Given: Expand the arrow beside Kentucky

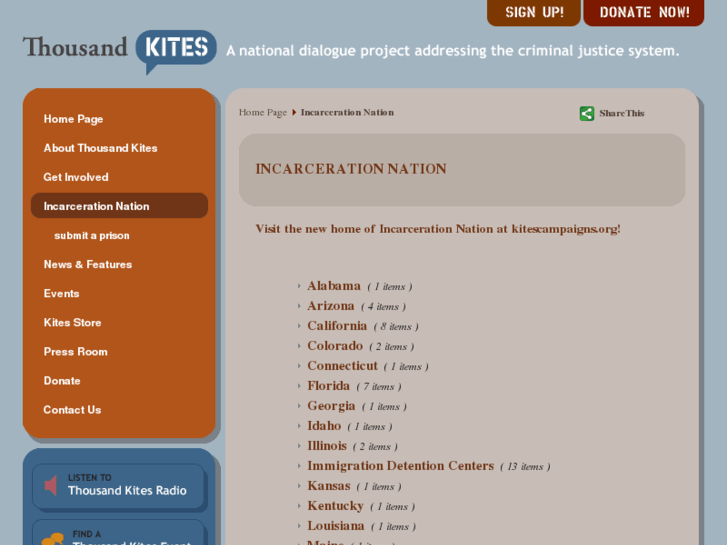Looking at the screenshot, I should pyautogui.click(x=299, y=506).
